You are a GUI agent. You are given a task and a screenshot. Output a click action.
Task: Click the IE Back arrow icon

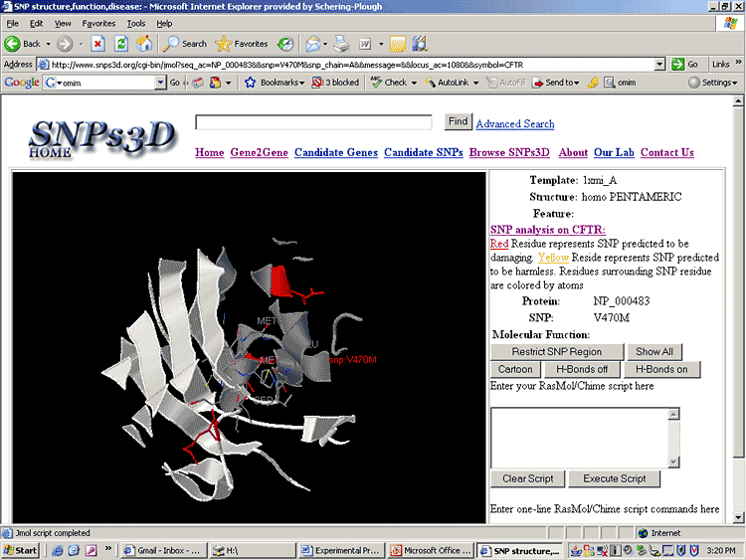click(x=12, y=44)
